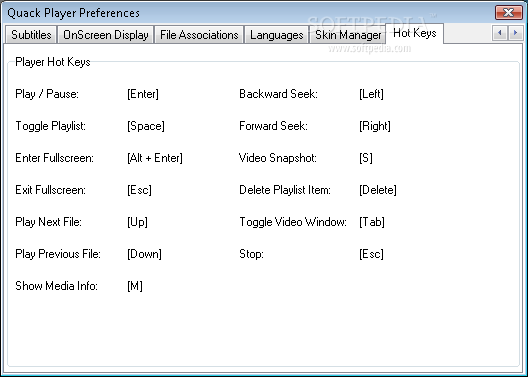
Task: Click the 'Exit Fullscreen:' label
Action: 51,190
